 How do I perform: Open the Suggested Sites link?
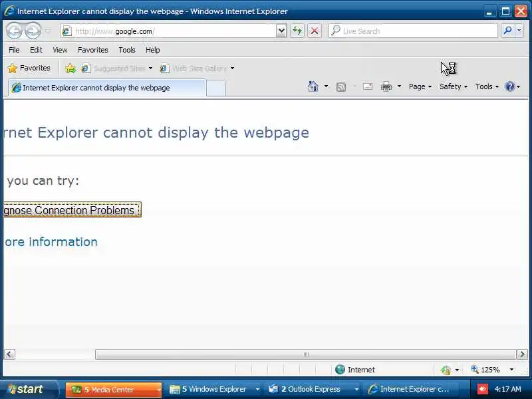coord(113,68)
